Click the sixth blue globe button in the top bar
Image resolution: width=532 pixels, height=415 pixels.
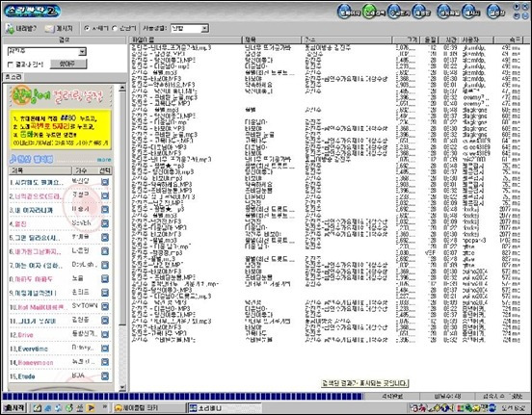471,13
